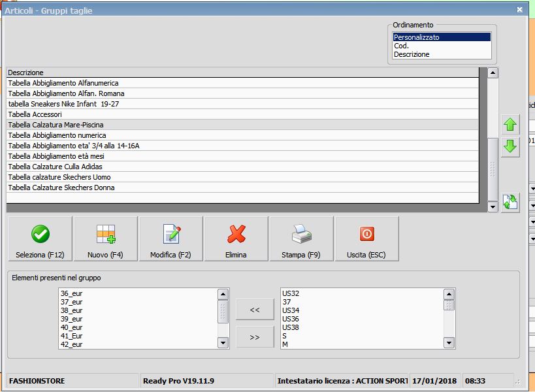Select 39_eur in the elements list

[71, 319]
